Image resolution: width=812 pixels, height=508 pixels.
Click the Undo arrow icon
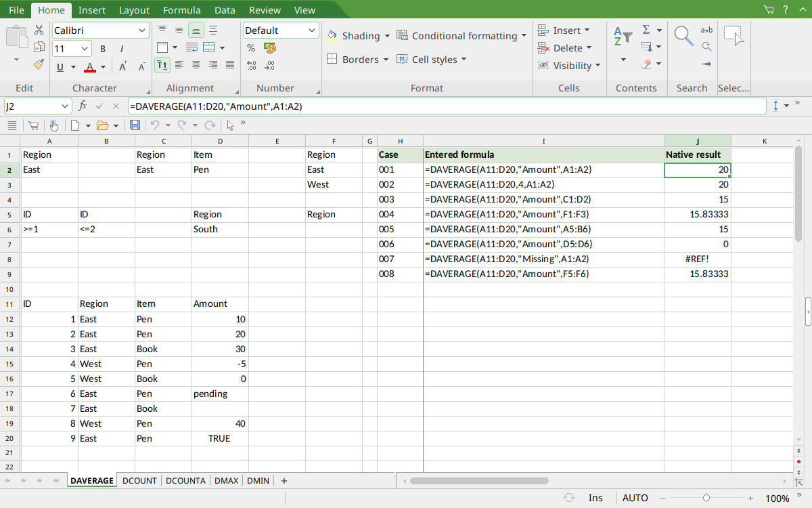tap(155, 125)
